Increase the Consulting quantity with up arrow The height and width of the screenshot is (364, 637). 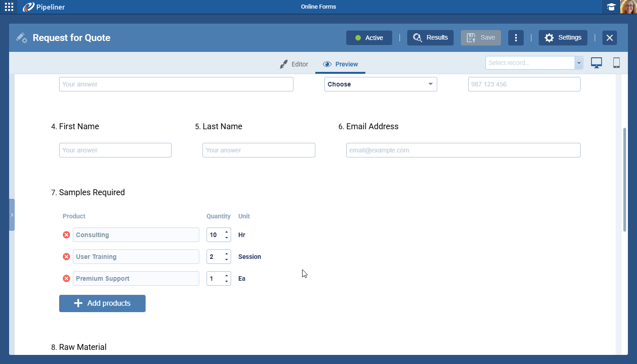click(x=227, y=232)
